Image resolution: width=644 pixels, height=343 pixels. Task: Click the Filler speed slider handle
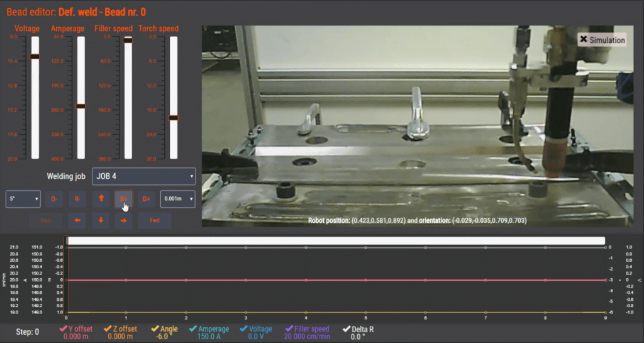[x=128, y=40]
